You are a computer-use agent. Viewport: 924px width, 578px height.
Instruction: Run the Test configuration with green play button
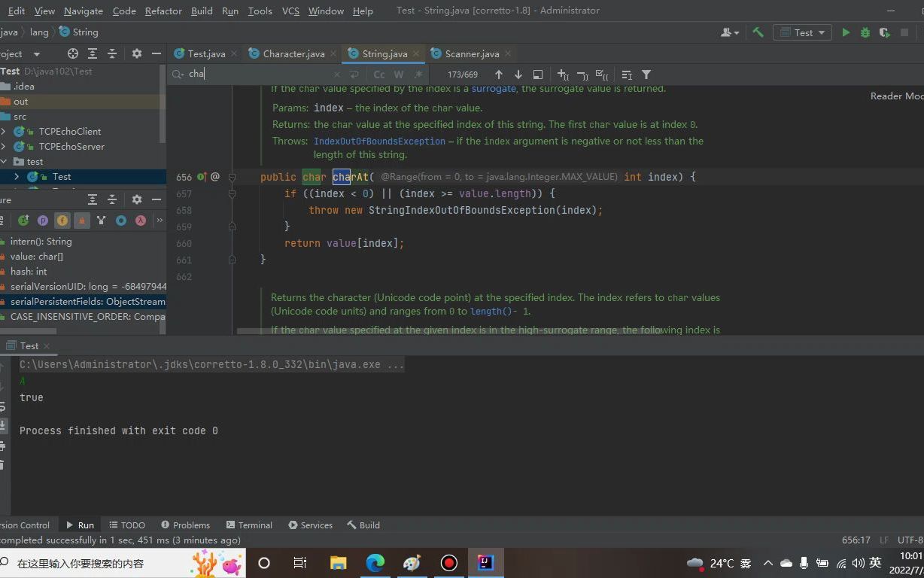(846, 32)
